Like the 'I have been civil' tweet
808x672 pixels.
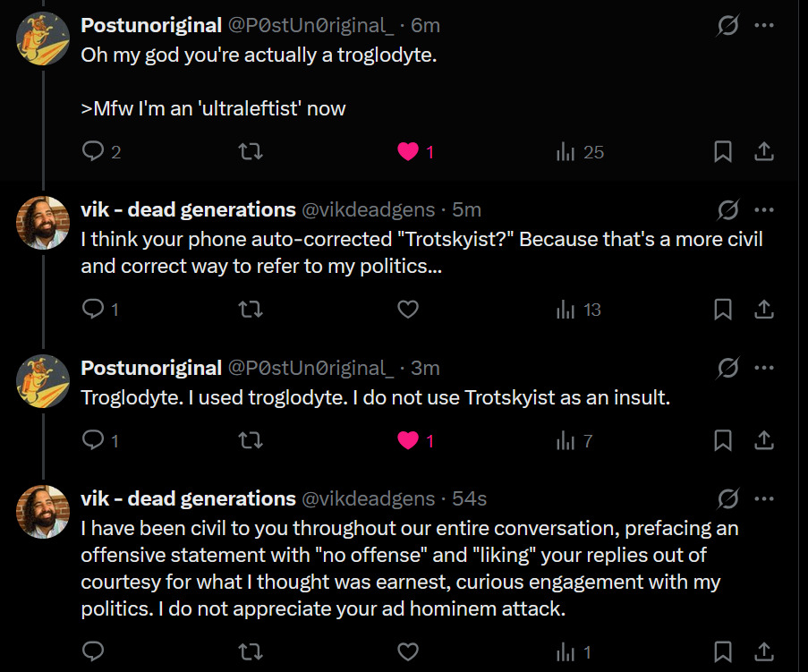point(408,651)
